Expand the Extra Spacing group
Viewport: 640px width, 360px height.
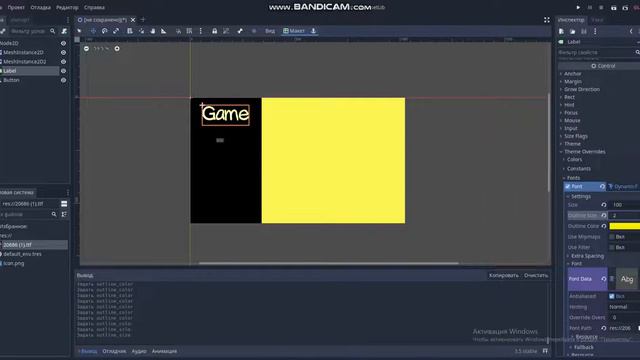point(587,256)
